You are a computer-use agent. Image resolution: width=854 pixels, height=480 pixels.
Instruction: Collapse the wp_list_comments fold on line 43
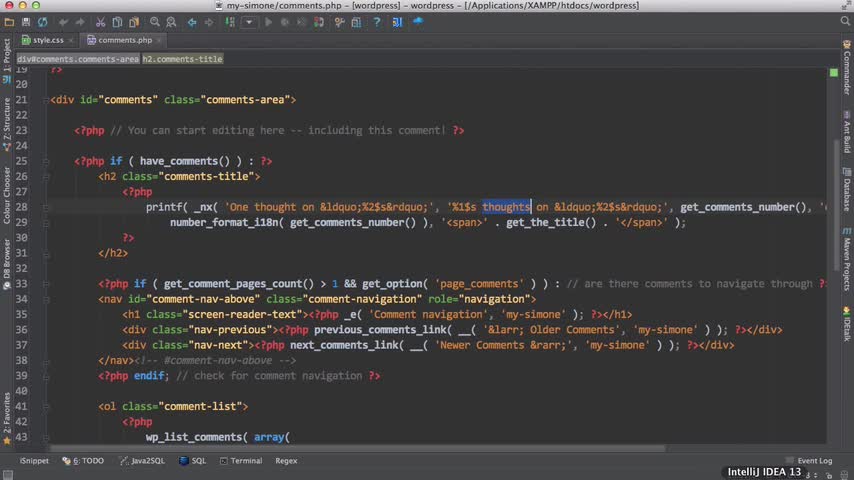46,437
